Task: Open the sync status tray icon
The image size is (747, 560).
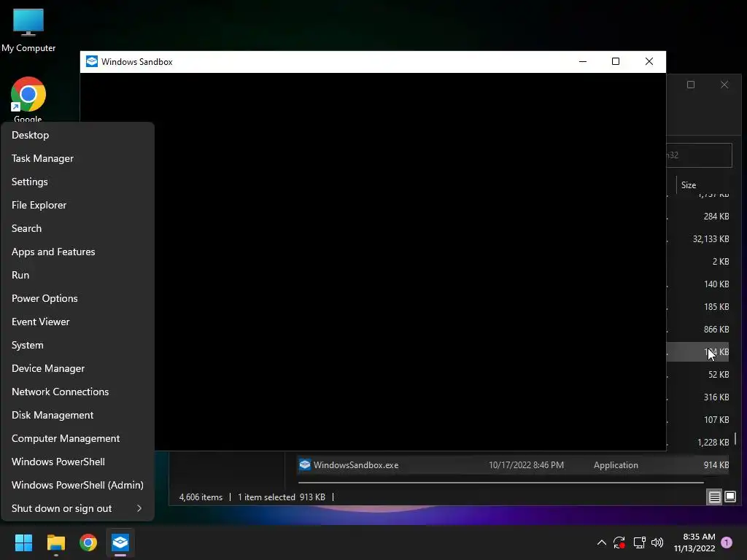Action: coord(619,542)
